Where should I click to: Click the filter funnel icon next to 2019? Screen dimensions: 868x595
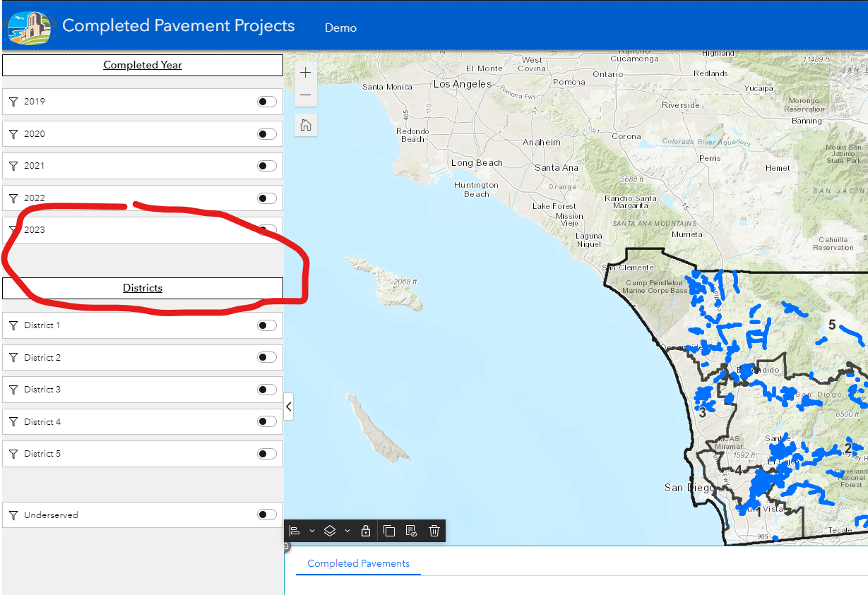point(13,101)
